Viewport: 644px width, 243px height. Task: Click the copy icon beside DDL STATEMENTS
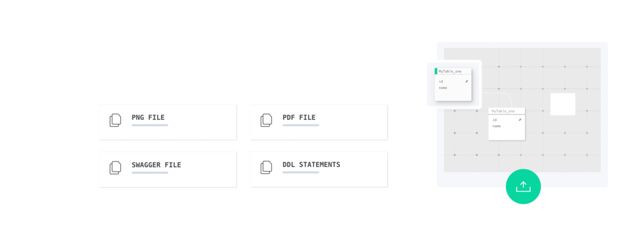tap(266, 168)
